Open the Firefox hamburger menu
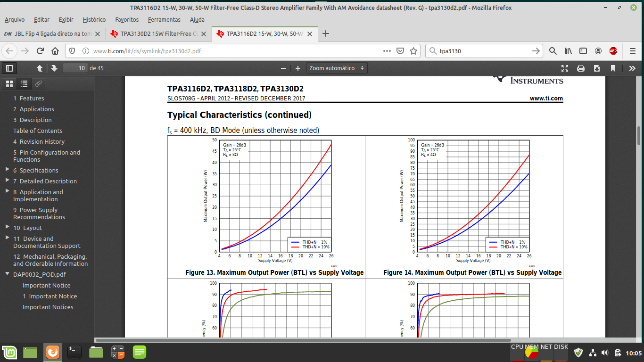Image resolution: width=644 pixels, height=362 pixels. coord(633,51)
